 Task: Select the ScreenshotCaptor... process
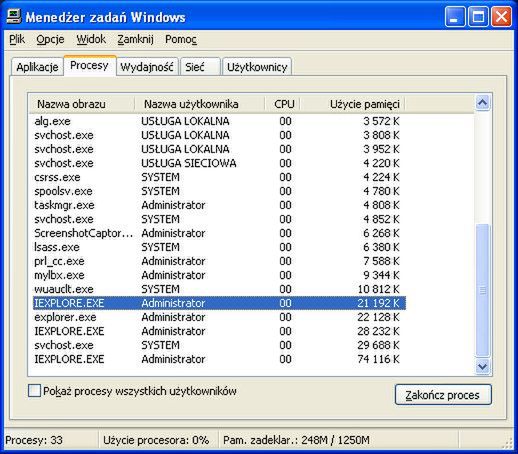tap(219, 233)
